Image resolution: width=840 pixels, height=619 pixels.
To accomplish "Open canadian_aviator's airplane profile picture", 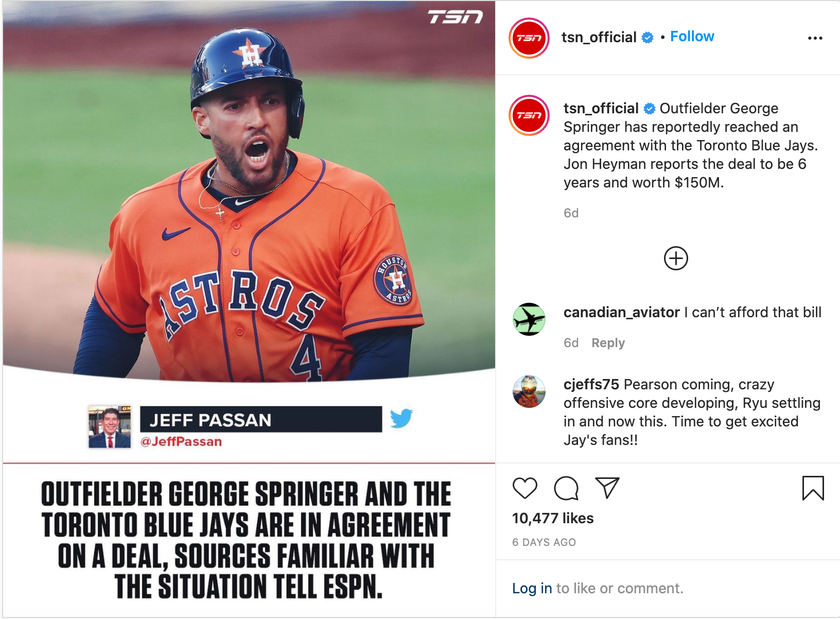I will click(x=529, y=319).
